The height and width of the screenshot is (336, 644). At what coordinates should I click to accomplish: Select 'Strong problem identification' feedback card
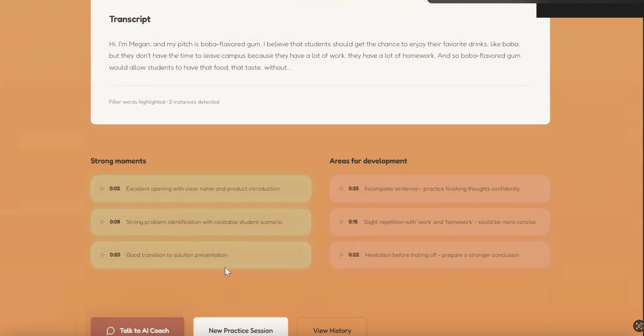204,222
